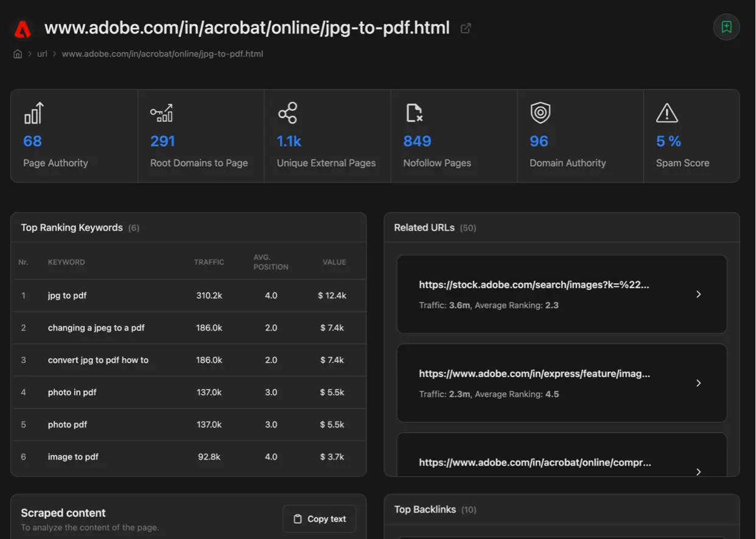The image size is (756, 539).
Task: Click the Scraped content heading
Action: 63,513
